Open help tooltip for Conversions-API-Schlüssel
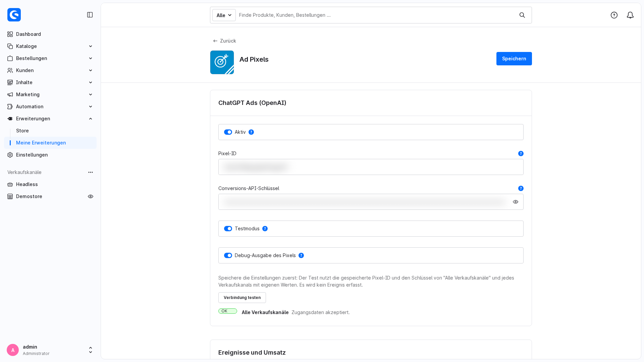 [521, 188]
